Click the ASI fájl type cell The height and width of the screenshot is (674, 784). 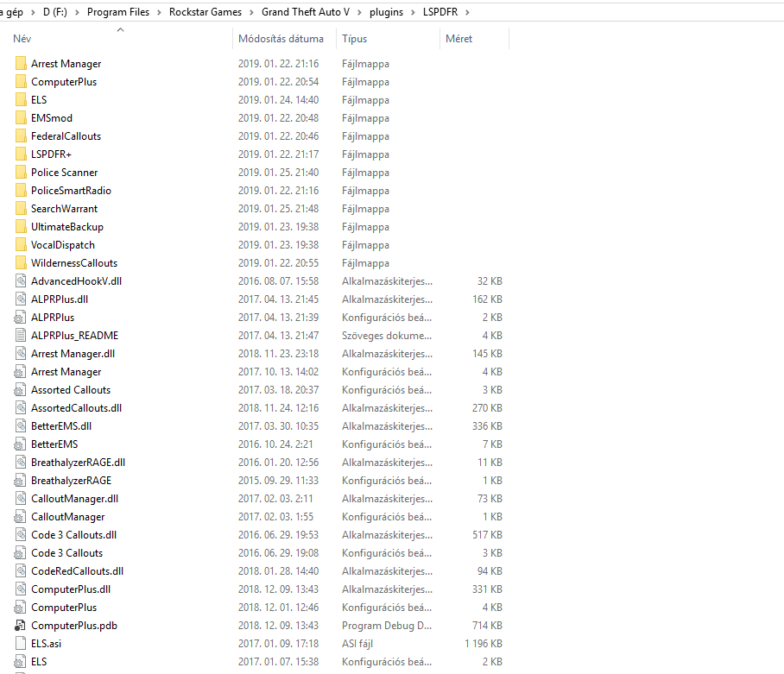357,644
